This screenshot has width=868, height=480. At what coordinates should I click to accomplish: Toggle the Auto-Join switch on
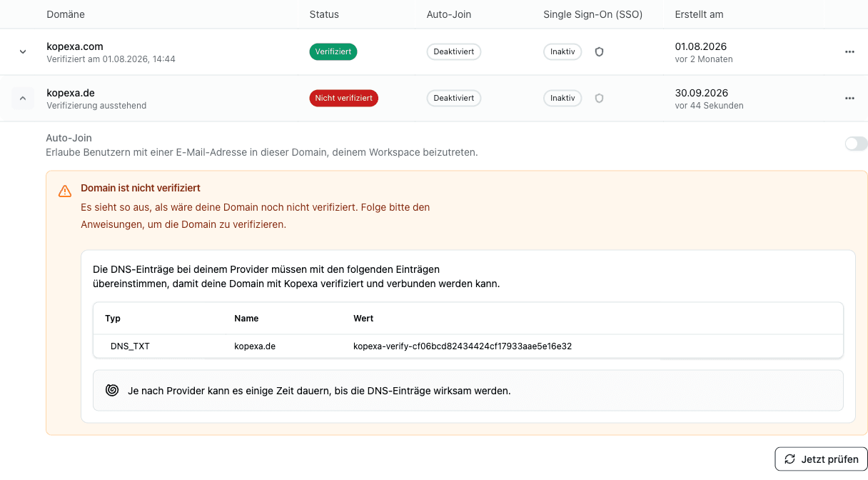click(856, 144)
